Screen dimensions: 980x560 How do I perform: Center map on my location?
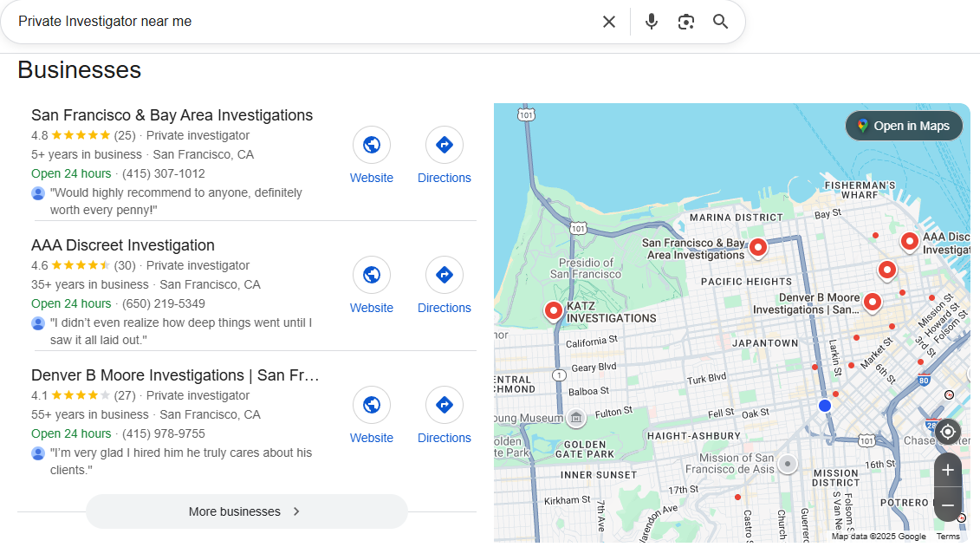pyautogui.click(x=948, y=432)
